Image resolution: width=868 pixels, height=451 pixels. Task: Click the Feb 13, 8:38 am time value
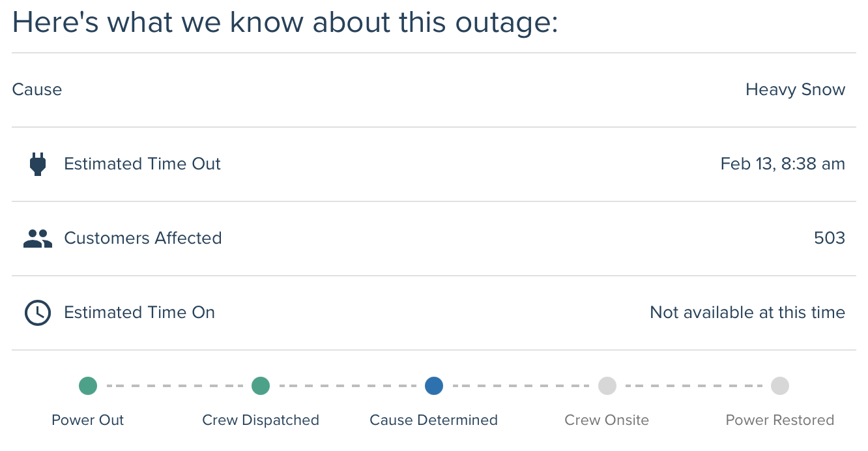click(783, 164)
